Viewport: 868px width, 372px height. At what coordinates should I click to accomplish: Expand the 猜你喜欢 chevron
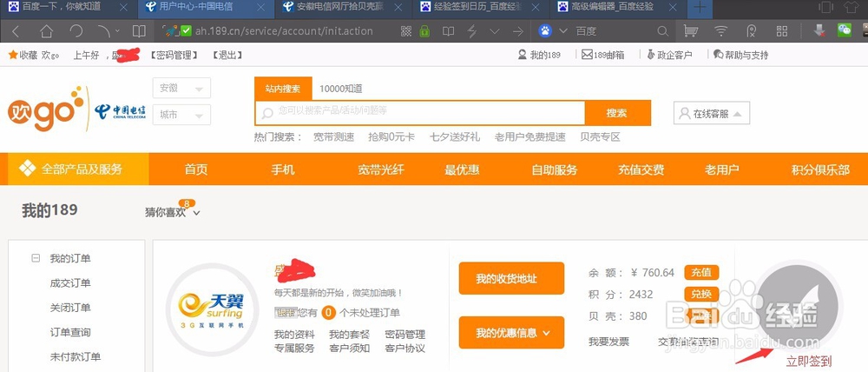(196, 213)
